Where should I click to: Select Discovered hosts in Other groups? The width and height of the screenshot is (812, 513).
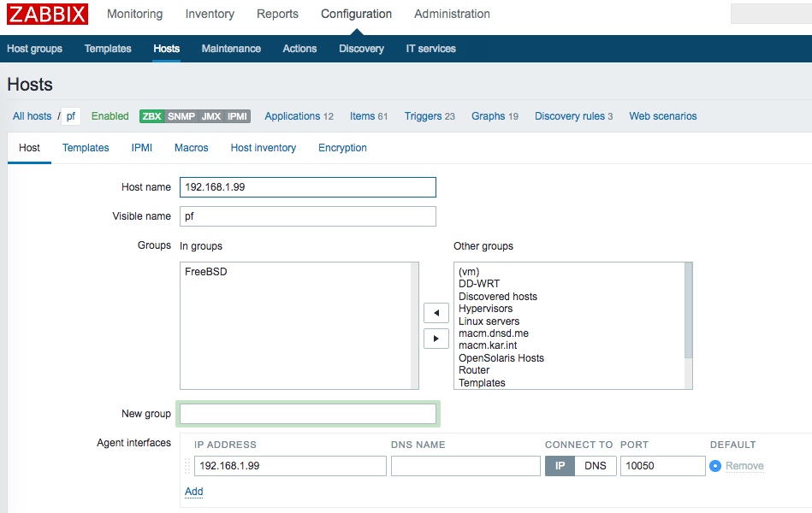point(498,297)
